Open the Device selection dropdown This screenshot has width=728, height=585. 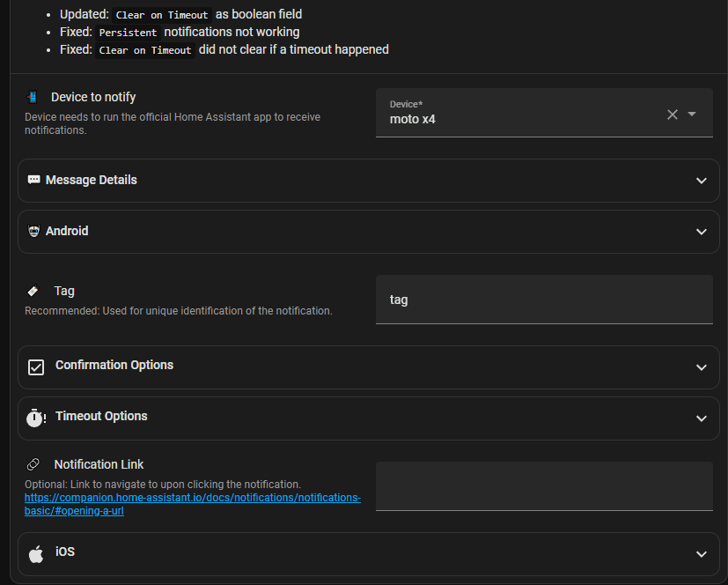695,113
